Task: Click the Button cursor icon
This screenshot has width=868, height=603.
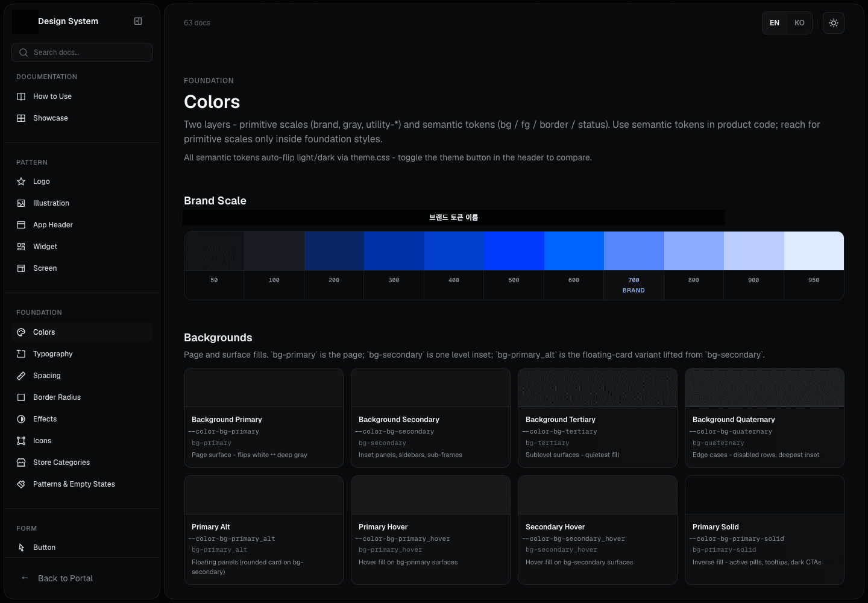Action: tap(21, 548)
